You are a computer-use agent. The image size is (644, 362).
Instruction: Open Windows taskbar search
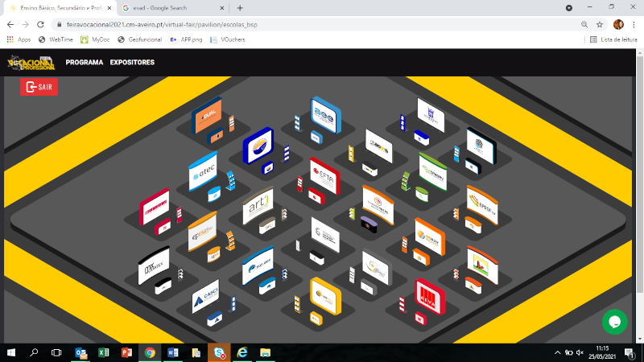point(34,352)
